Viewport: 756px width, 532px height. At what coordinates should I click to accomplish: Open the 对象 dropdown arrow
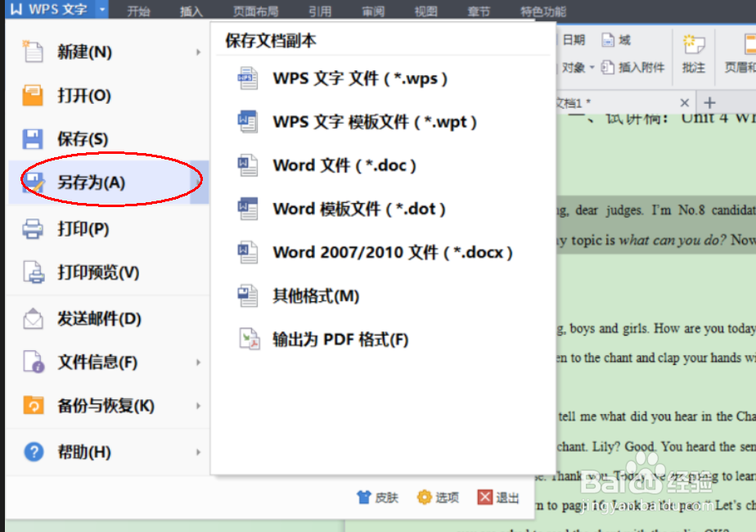(592, 68)
